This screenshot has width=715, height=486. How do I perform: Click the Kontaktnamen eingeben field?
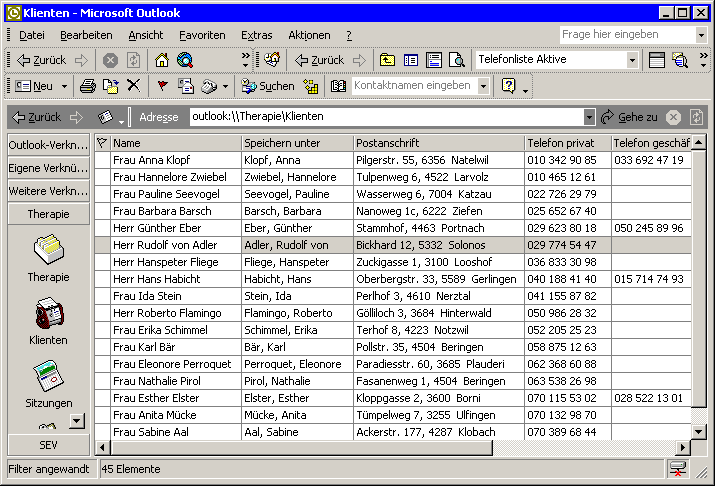(414, 86)
